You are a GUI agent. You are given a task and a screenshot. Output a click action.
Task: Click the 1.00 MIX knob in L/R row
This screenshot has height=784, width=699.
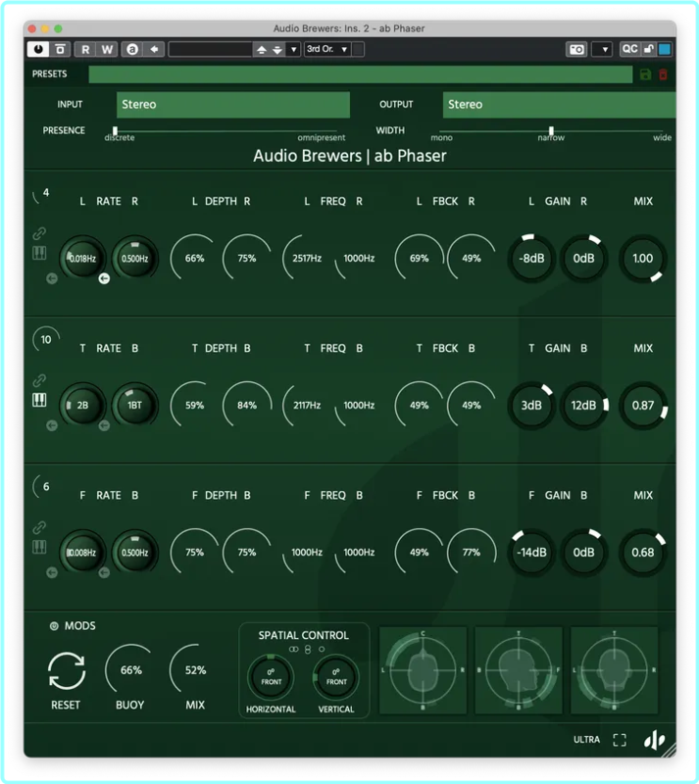[643, 259]
